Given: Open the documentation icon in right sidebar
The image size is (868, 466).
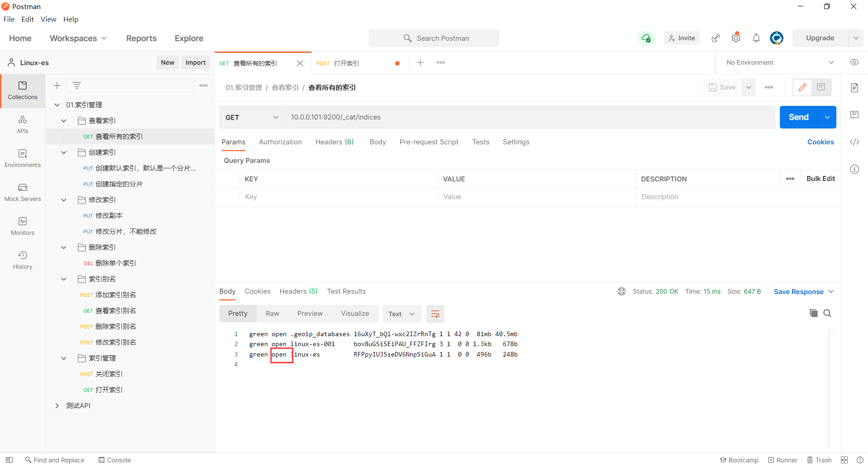Looking at the screenshot, I should point(854,88).
